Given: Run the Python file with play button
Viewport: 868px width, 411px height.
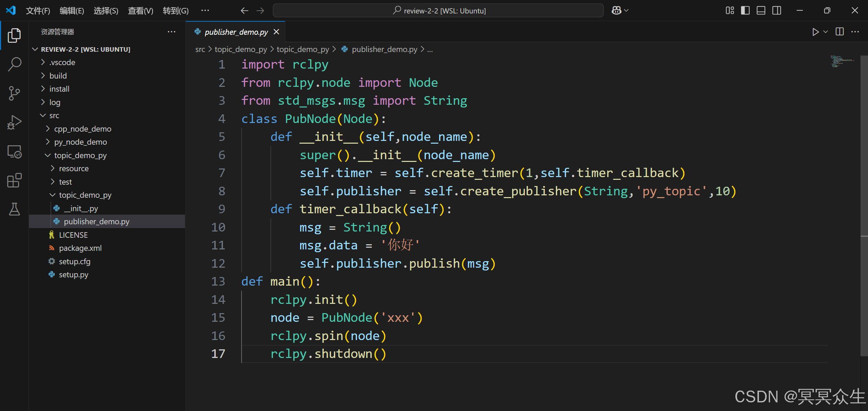Looking at the screenshot, I should [815, 32].
